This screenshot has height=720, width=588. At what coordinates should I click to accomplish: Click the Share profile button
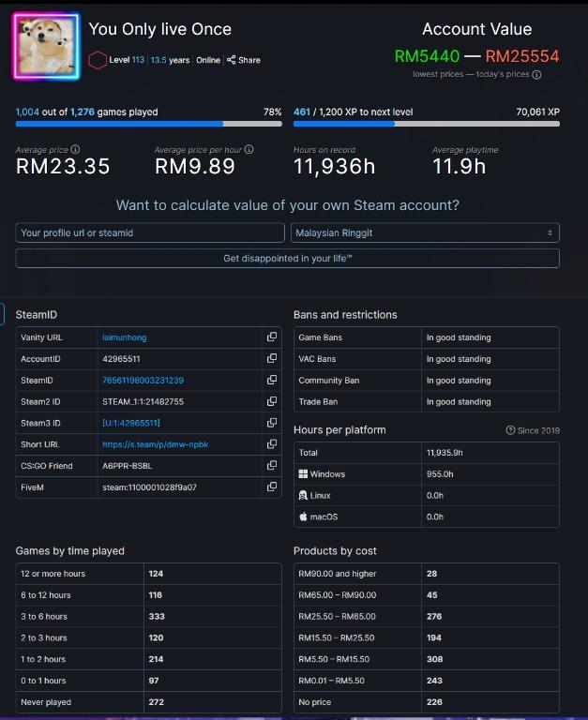click(244, 60)
